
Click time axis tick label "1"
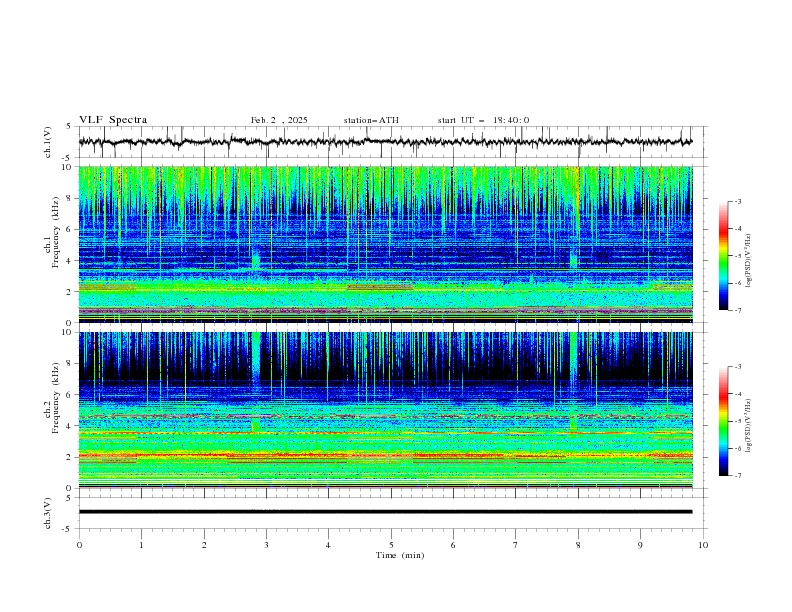click(141, 545)
